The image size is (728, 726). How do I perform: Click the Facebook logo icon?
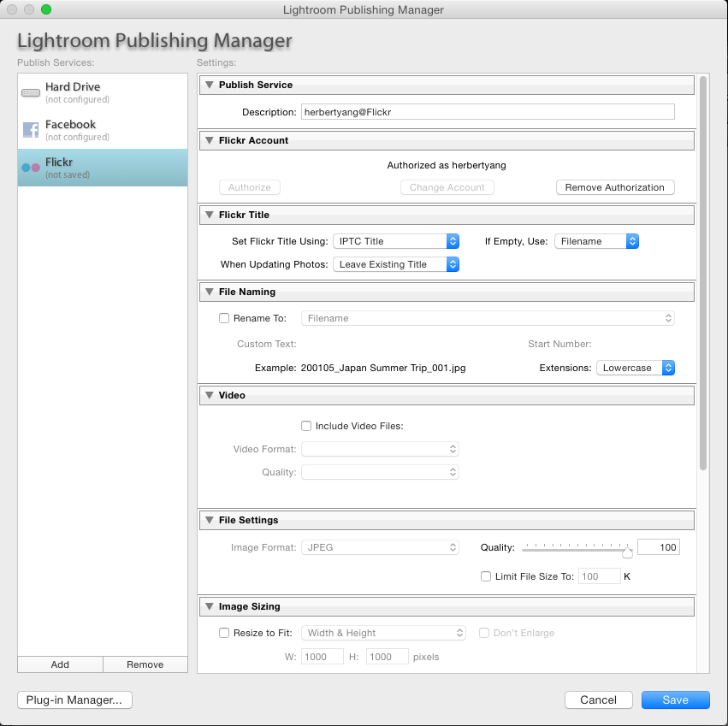coord(31,130)
